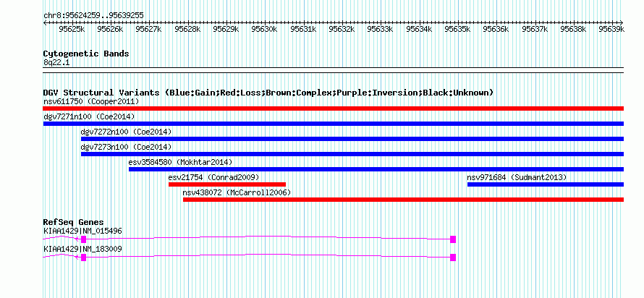Click the chr8:95624259..95639255 coordinate label

click(93, 15)
